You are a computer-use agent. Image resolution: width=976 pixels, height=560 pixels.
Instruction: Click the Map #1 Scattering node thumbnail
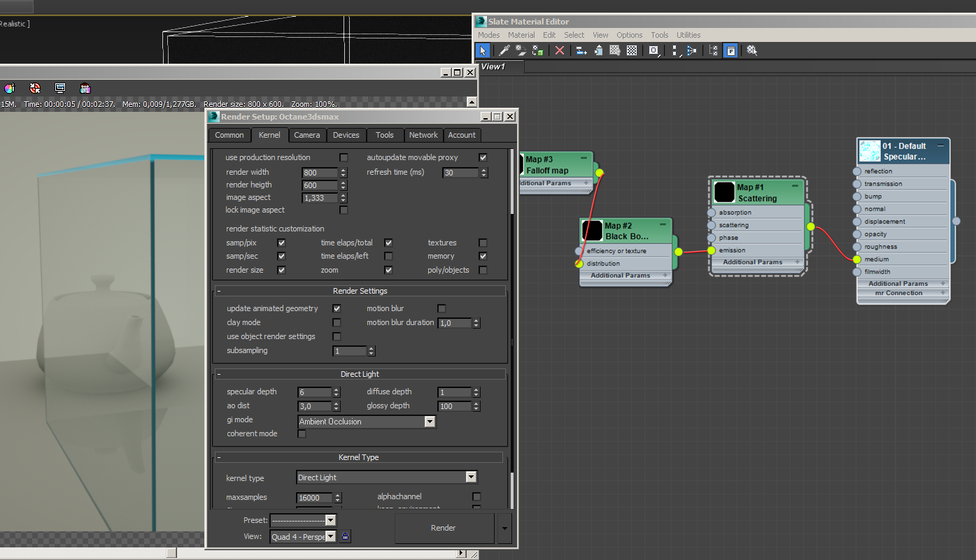725,192
